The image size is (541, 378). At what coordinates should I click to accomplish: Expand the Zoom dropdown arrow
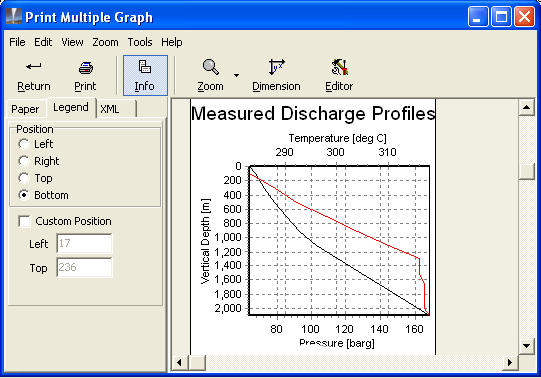236,75
